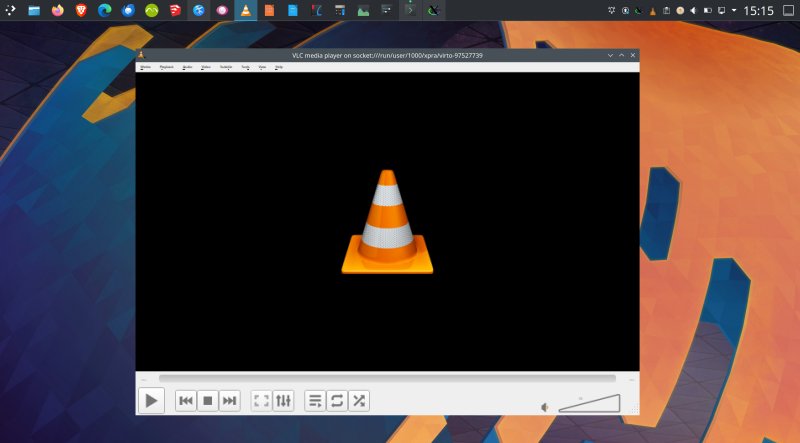Open extended settings equalizer icon
This screenshot has height=443, width=800.
pos(283,401)
